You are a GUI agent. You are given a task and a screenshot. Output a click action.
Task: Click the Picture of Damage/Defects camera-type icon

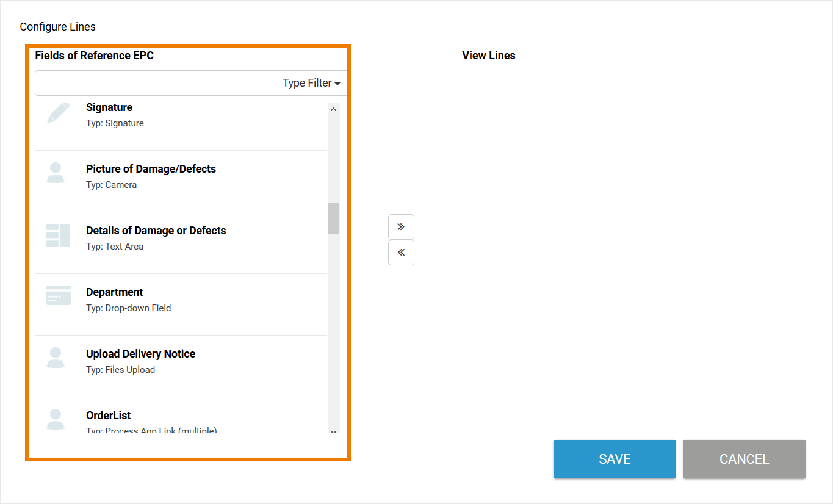56,173
